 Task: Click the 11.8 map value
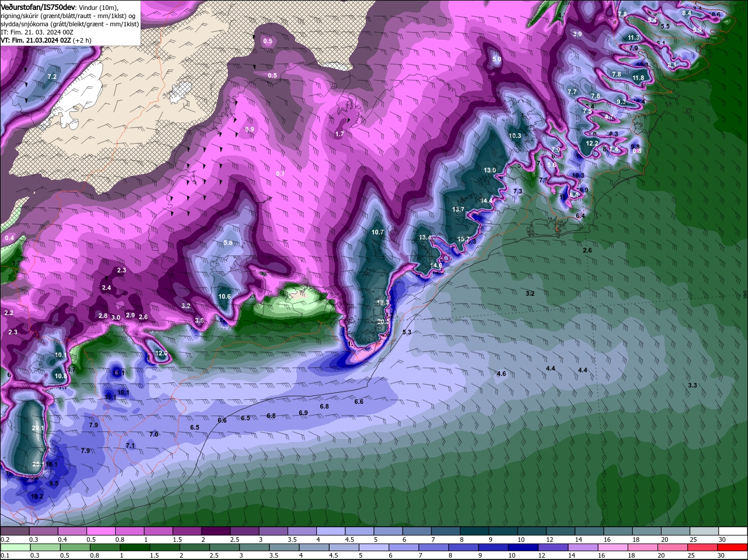pyautogui.click(x=638, y=78)
